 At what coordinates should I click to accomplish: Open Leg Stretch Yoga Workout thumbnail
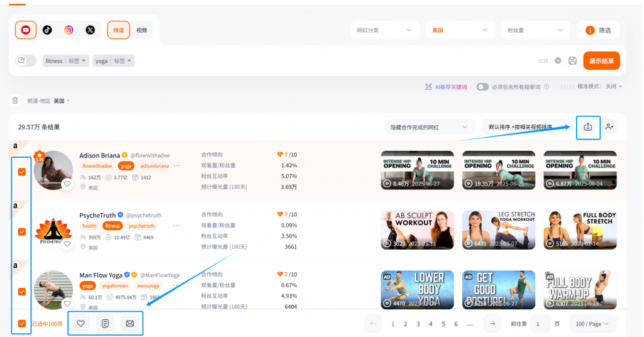coord(499,230)
